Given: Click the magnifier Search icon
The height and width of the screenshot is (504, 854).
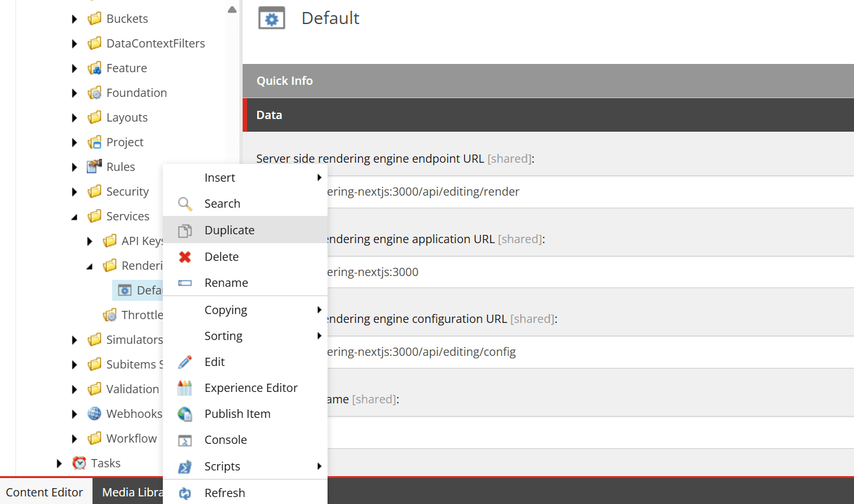Looking at the screenshot, I should (184, 204).
